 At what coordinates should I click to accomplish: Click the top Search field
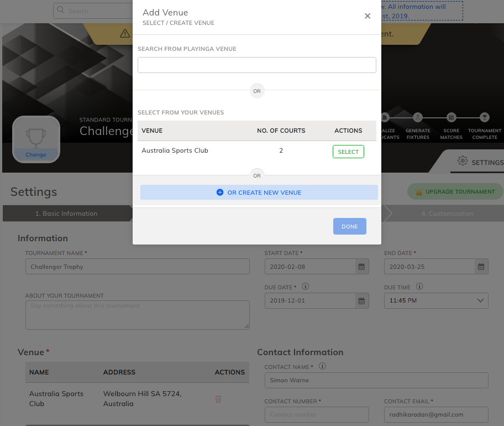click(x=93, y=11)
